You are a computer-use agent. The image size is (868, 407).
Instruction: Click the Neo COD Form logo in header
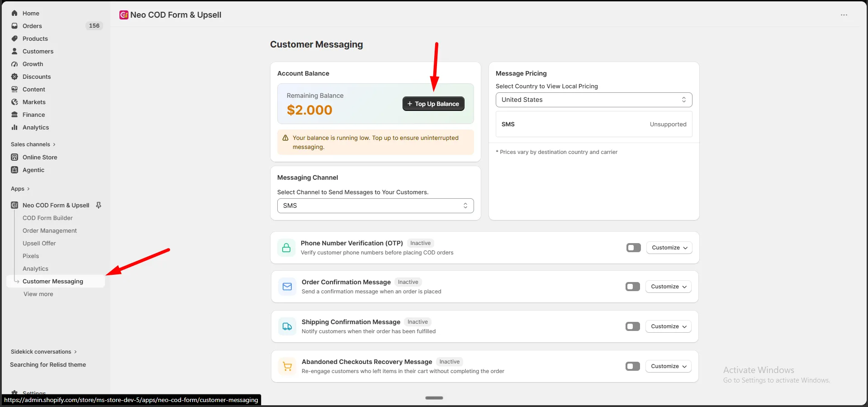point(123,15)
